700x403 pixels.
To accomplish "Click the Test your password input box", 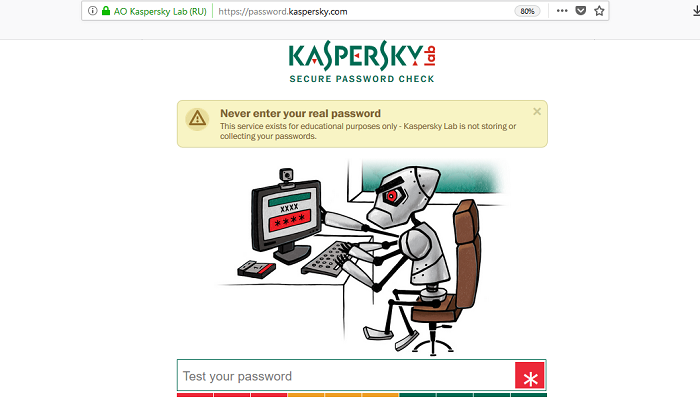I will click(x=346, y=376).
